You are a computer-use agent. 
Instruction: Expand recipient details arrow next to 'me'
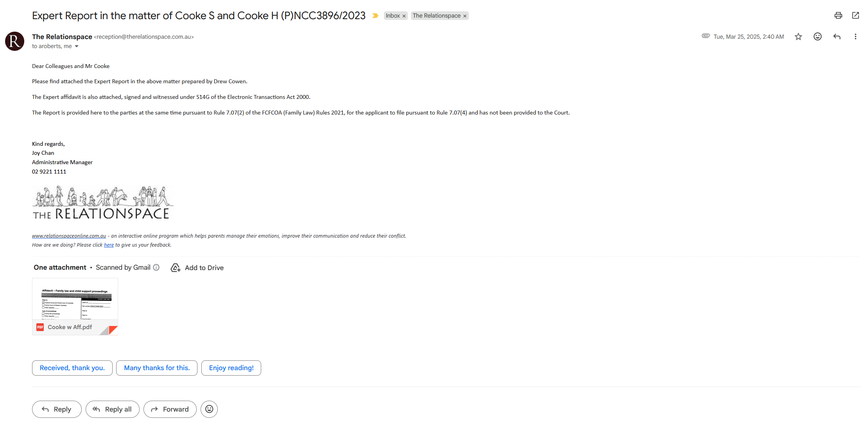tap(77, 47)
